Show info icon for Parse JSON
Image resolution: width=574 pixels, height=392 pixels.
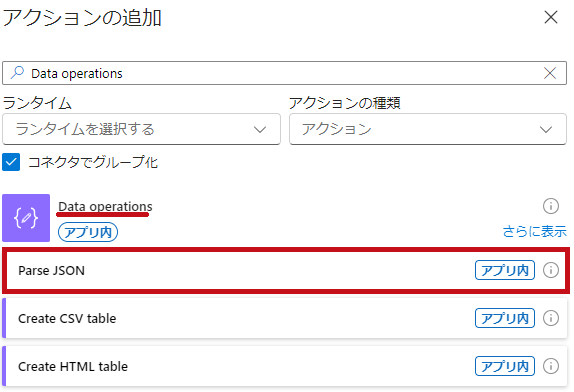pos(551,270)
